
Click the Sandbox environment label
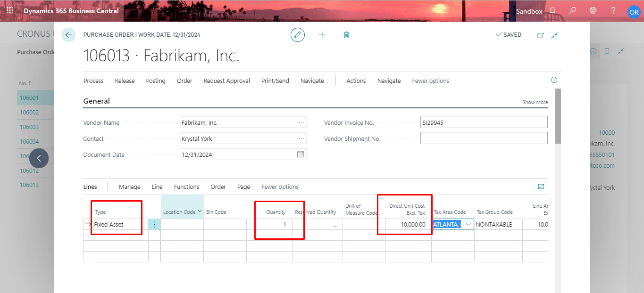[x=529, y=11]
